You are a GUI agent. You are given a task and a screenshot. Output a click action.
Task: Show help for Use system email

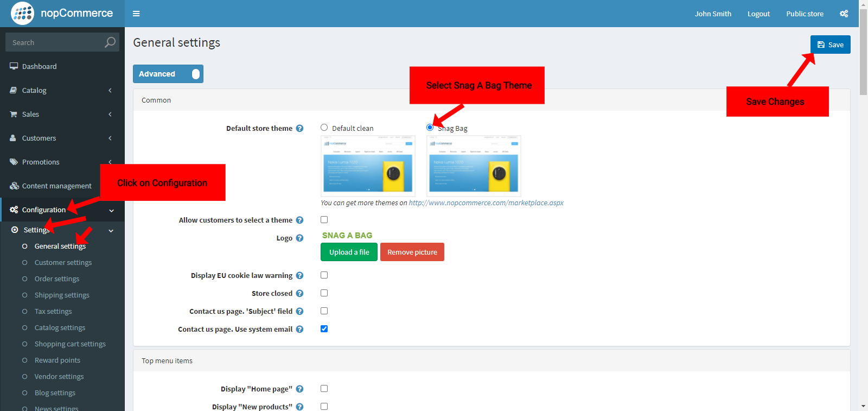point(299,329)
